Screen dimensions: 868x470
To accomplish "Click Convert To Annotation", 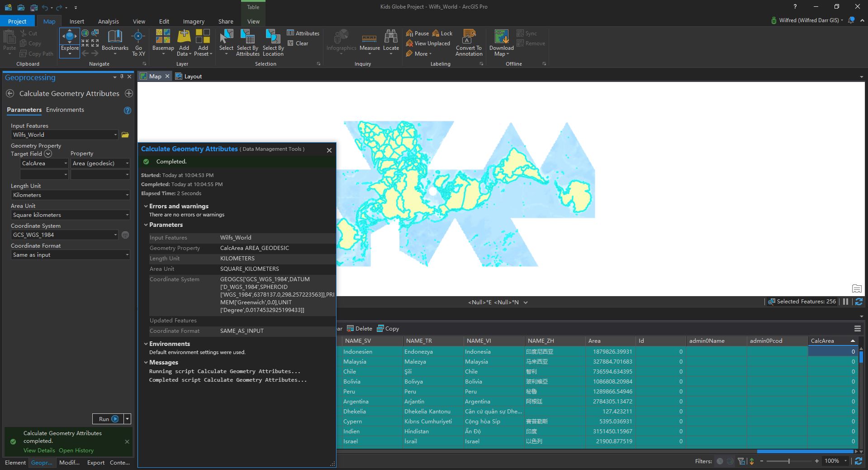I will [469, 43].
